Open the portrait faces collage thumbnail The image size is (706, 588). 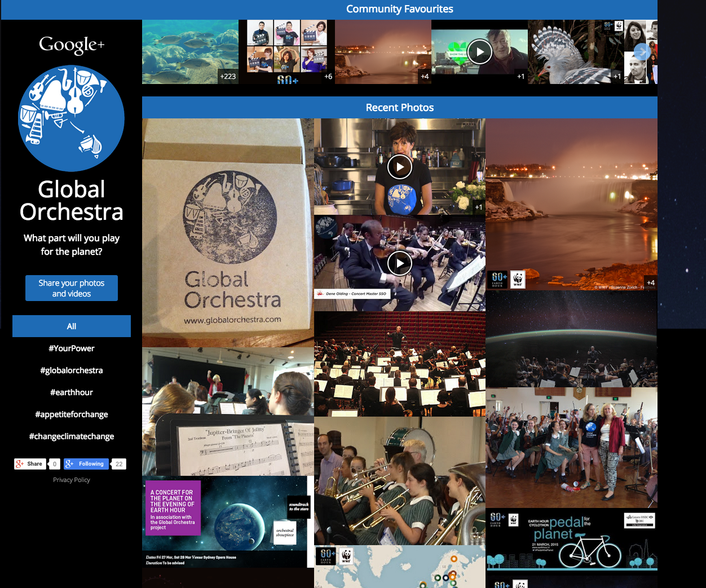click(641, 52)
